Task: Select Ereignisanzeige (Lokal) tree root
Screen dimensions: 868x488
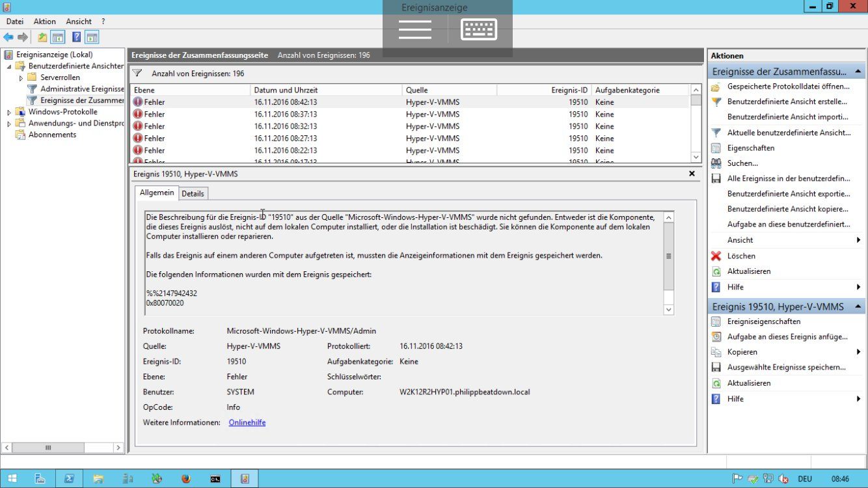Action: coord(54,55)
